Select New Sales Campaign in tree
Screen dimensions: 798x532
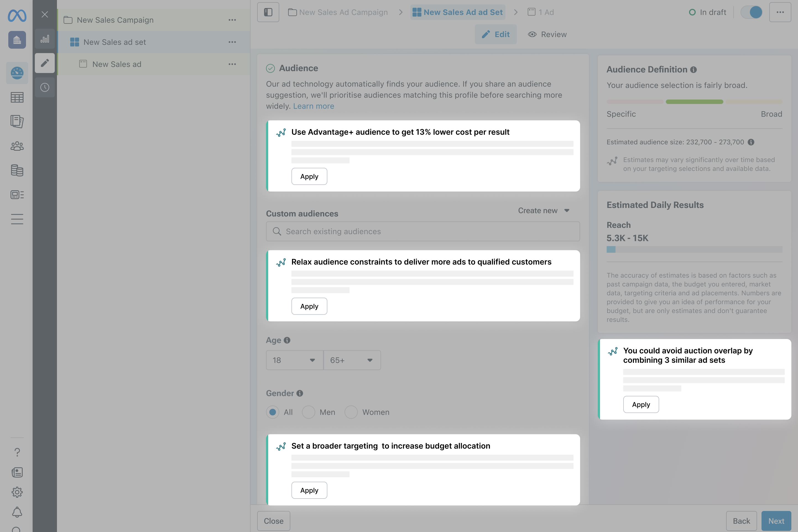(x=153, y=20)
